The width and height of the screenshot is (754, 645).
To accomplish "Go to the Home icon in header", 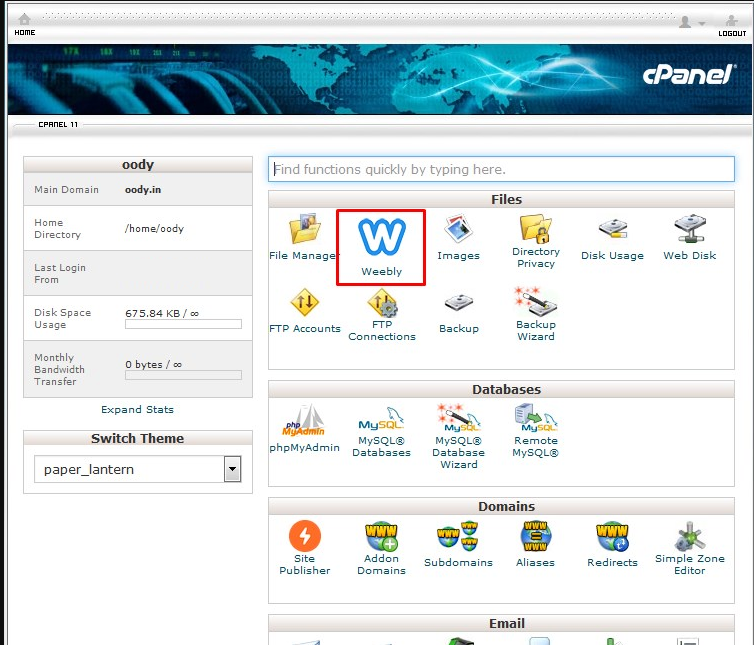I will (x=25, y=19).
